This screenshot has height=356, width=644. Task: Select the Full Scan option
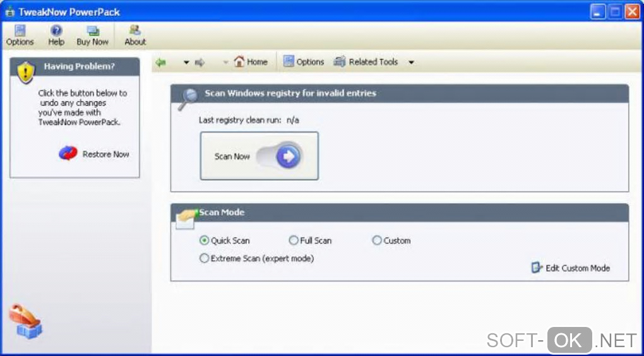coord(310,240)
